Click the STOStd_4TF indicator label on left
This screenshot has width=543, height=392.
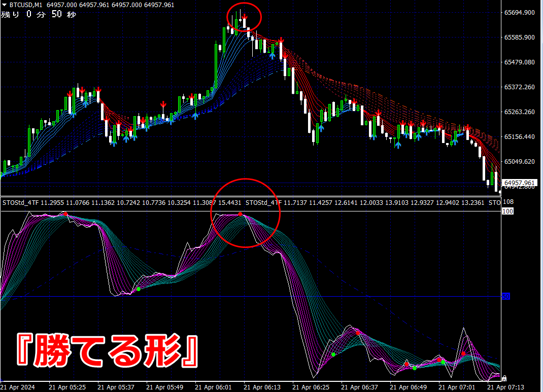pyautogui.click(x=21, y=203)
